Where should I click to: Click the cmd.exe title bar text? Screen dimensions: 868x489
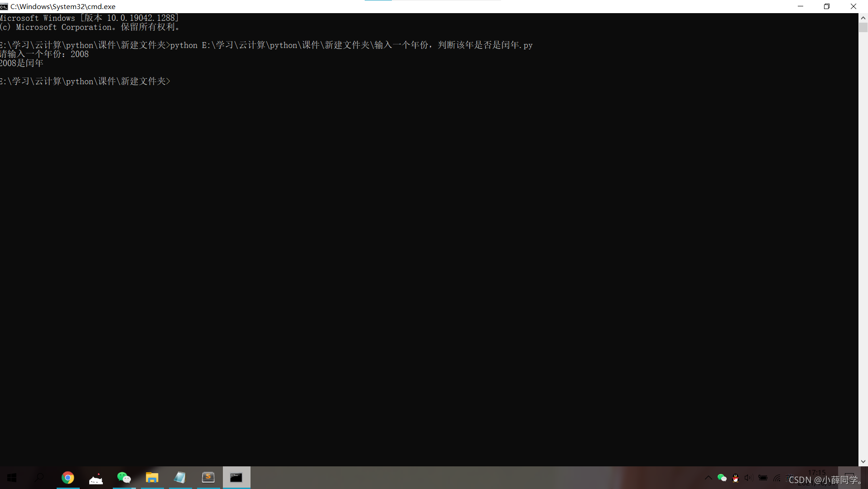tap(63, 6)
